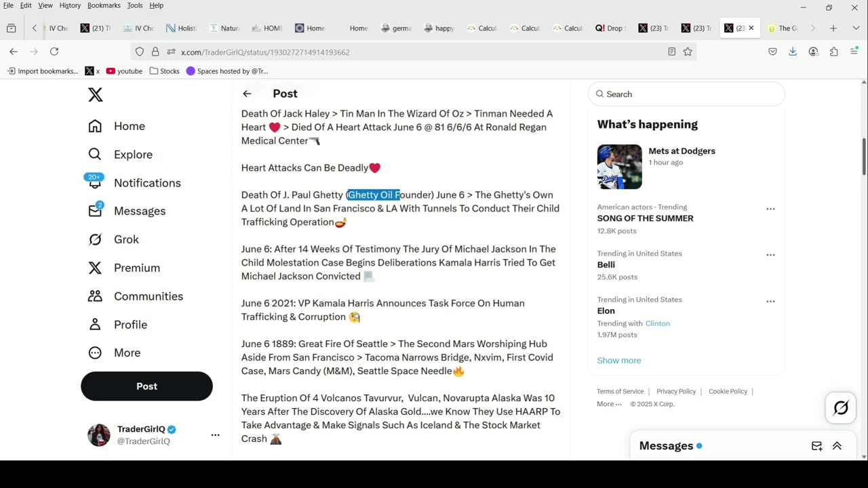Open the Elon trend

click(606, 311)
